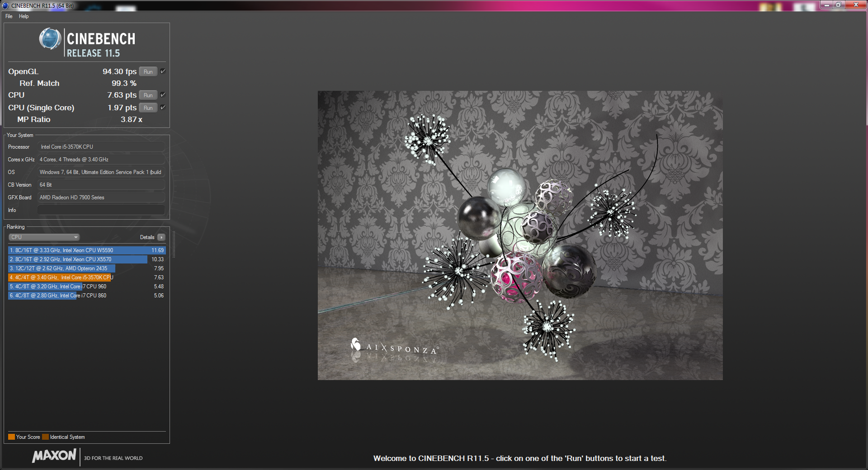Click the Processor field Intel Core i5-3570K
Viewport: 868px width, 470px height.
101,147
